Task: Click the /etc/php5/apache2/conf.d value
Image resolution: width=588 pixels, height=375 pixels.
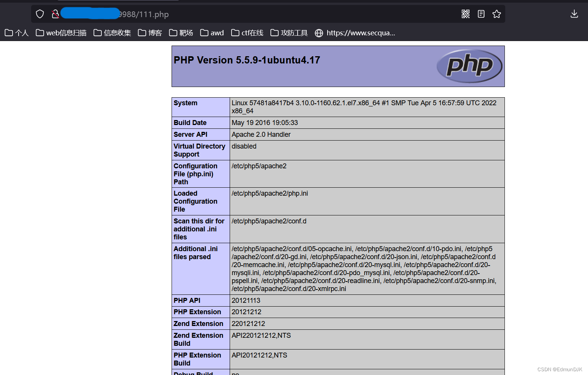Action: click(x=269, y=221)
